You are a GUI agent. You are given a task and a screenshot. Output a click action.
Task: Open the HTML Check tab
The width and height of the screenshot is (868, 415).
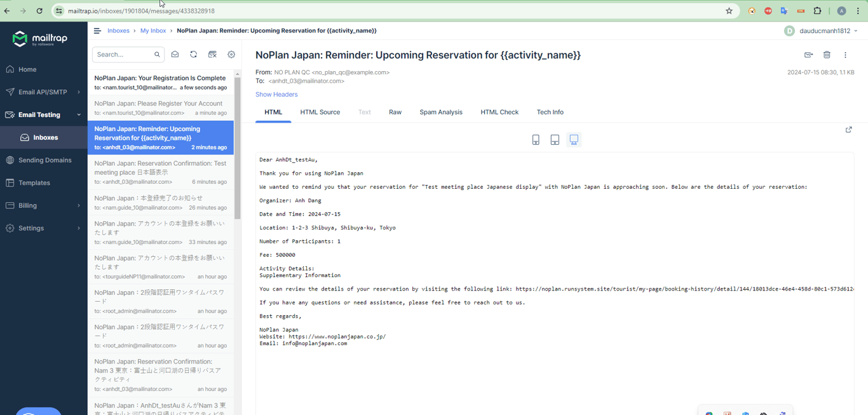[499, 112]
